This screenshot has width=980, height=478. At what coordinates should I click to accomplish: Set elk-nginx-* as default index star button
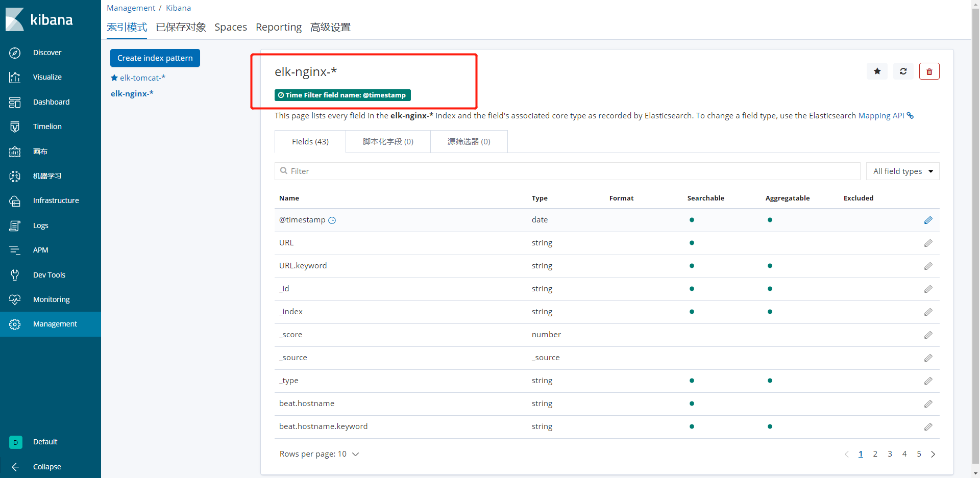tap(877, 71)
